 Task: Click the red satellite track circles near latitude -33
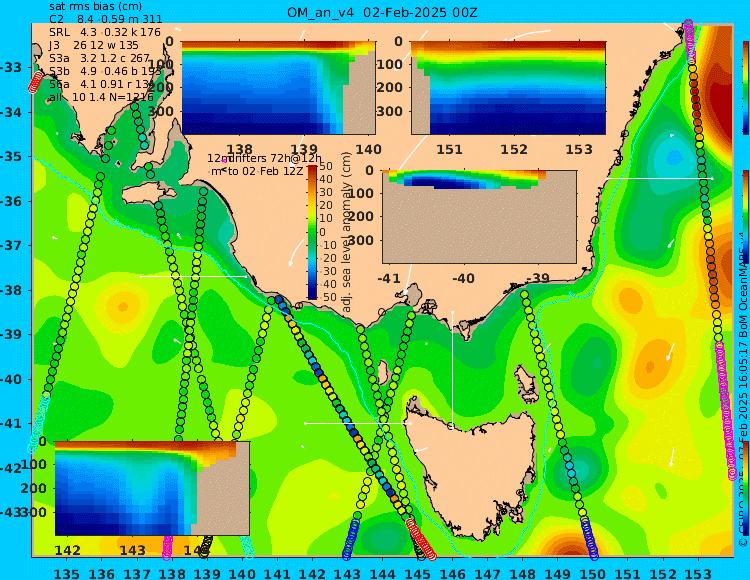(35, 82)
